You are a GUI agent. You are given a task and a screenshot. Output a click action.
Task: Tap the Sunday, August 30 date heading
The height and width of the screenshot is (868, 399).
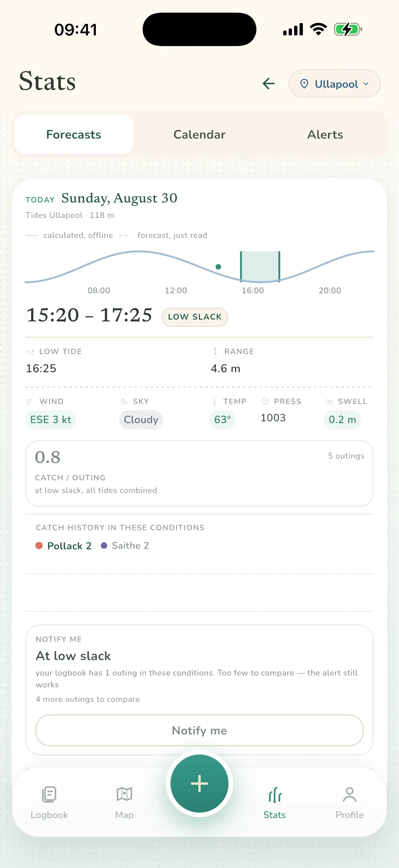pos(119,198)
